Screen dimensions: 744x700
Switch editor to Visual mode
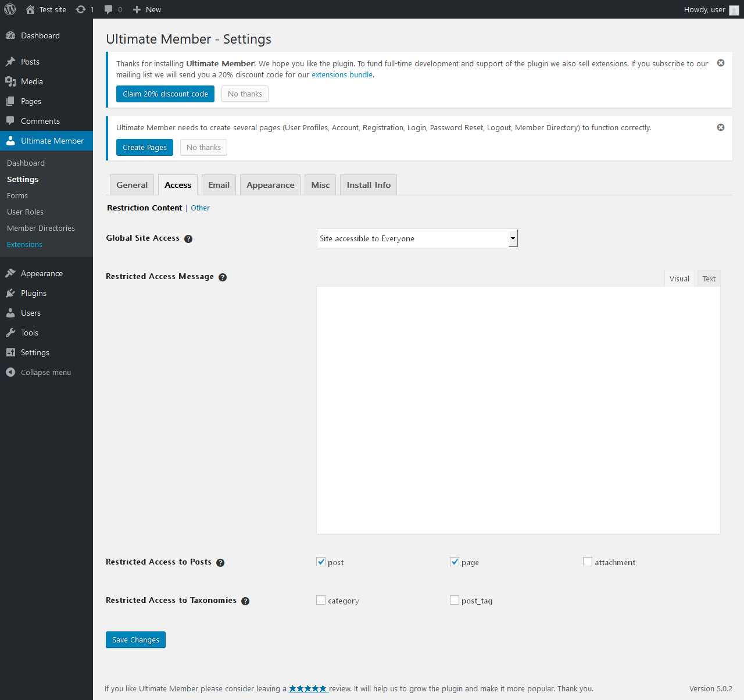679,278
